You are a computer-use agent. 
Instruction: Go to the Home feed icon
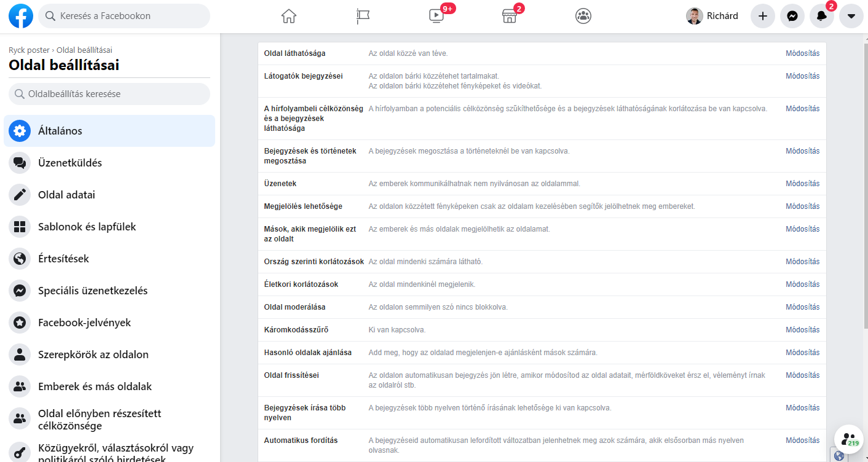289,17
